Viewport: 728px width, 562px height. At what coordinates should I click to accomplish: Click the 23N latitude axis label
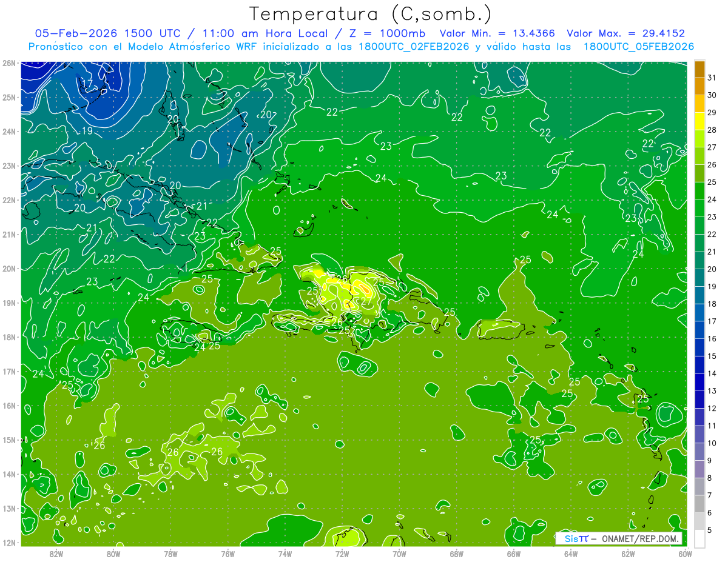tap(9, 166)
